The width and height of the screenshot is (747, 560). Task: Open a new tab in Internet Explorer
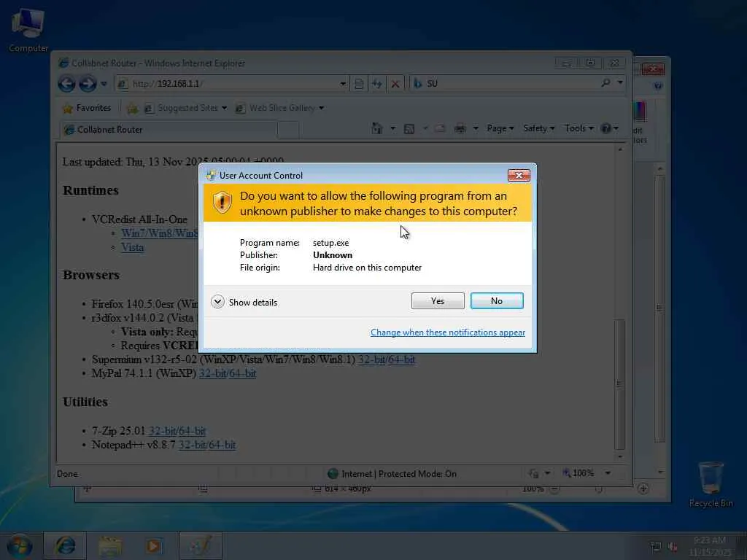pyautogui.click(x=288, y=130)
